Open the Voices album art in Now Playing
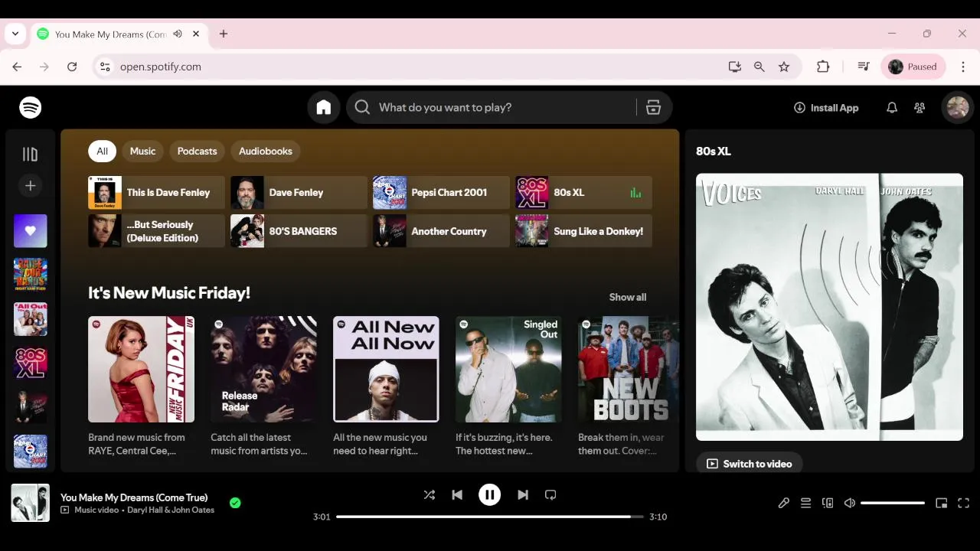 829,307
